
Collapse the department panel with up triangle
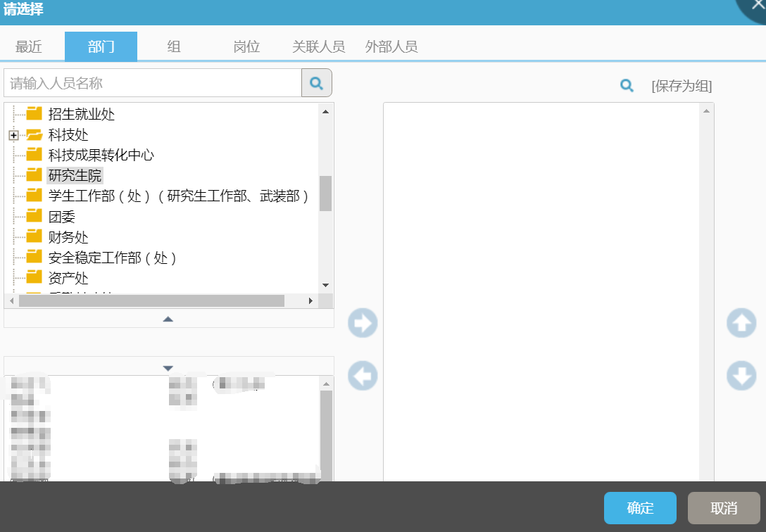168,319
